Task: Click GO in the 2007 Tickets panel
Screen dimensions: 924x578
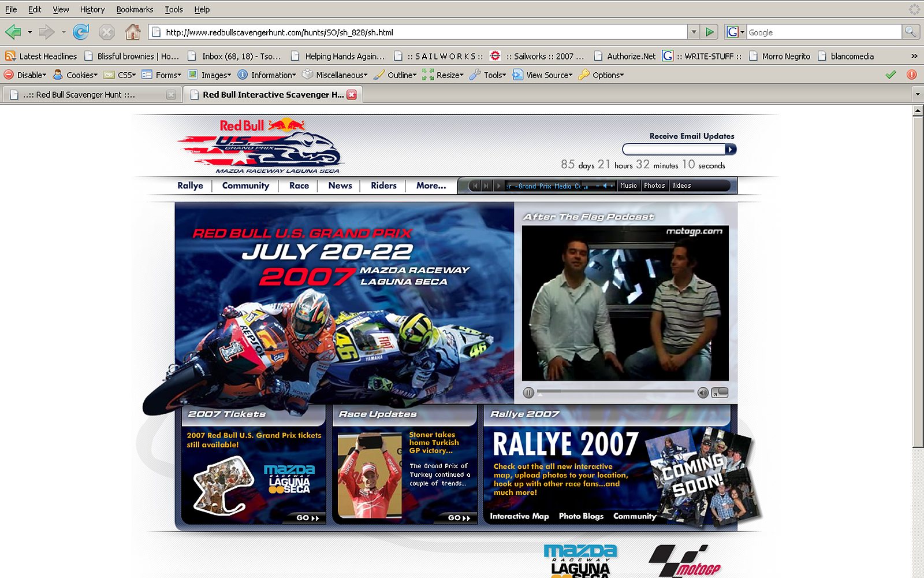Action: 307,518
